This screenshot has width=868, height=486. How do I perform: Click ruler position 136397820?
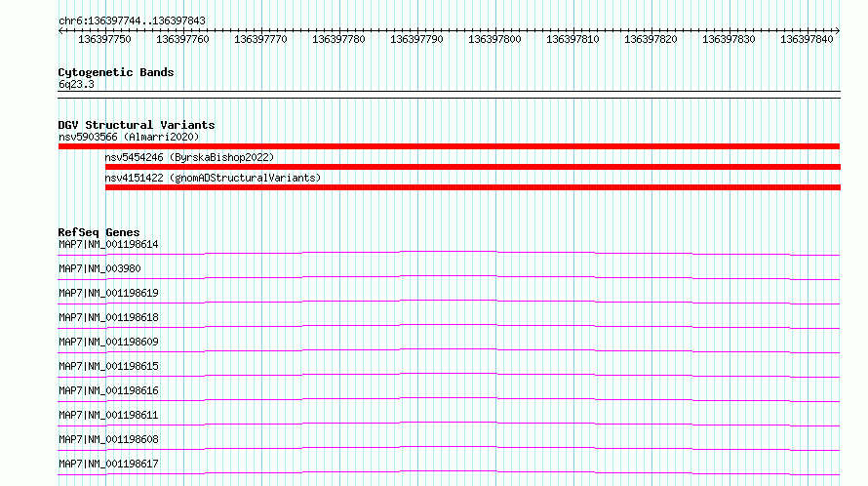(651, 39)
